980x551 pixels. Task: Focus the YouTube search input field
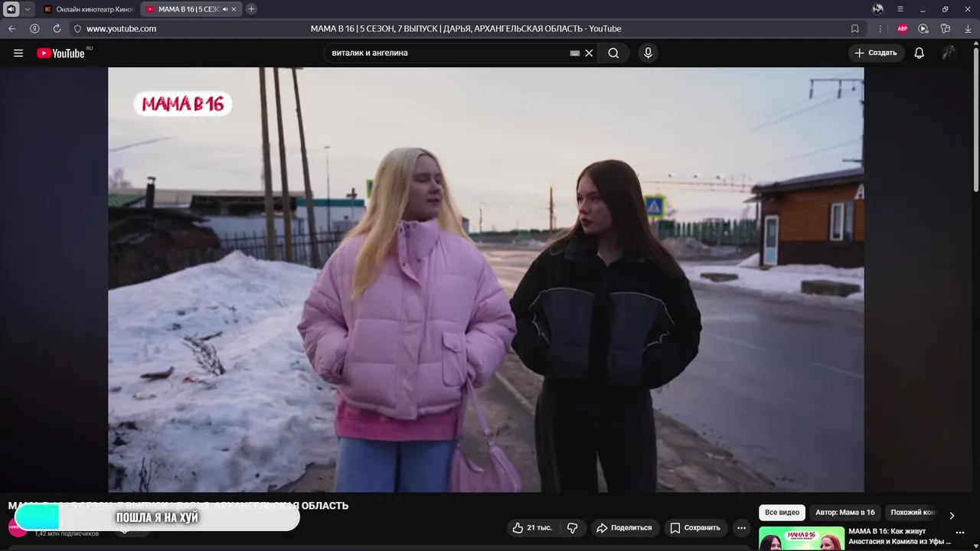tap(448, 53)
